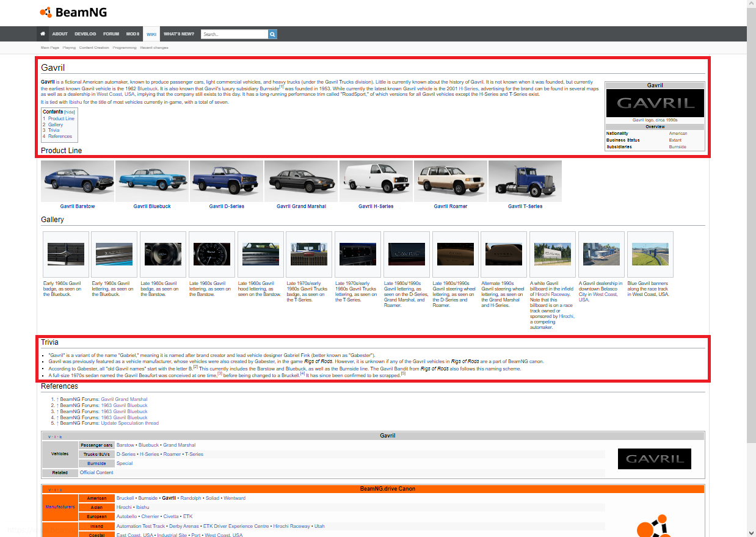Open the Gavril Barstow caption link

[x=78, y=206]
